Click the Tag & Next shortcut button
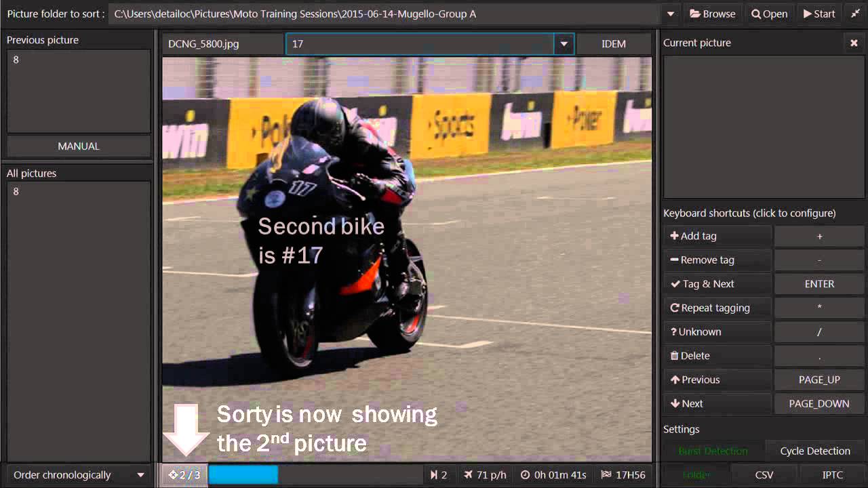 pos(717,284)
